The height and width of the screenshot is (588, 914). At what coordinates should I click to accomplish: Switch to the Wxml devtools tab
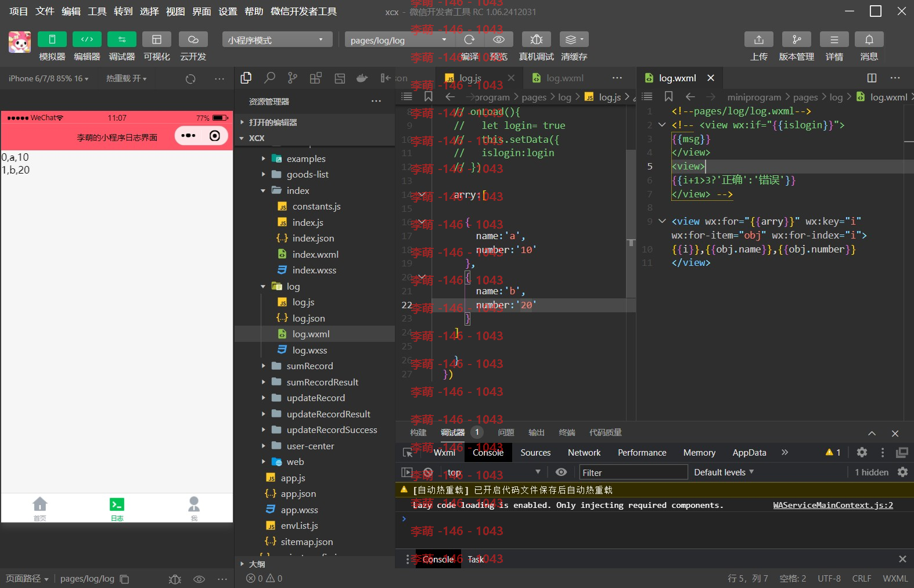(444, 453)
